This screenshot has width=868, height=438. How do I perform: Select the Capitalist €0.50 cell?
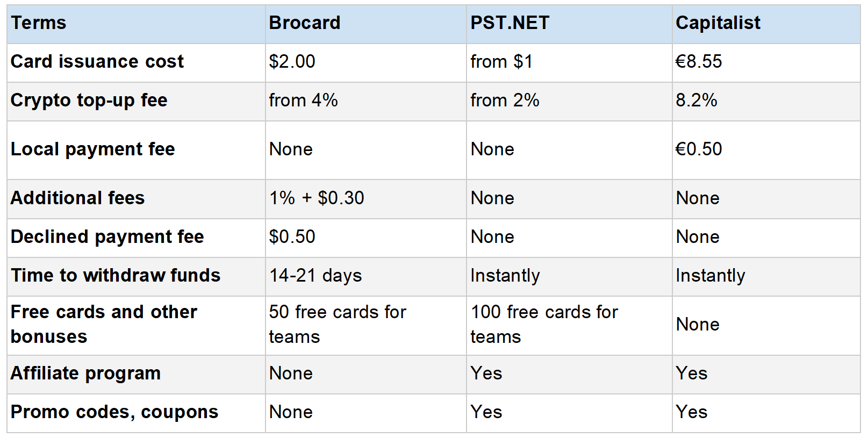coord(766,150)
